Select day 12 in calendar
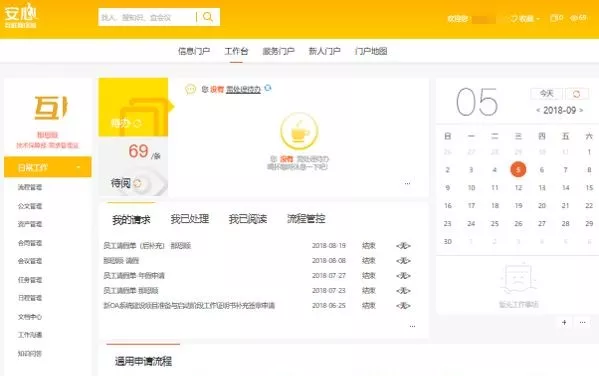Viewport: 599px width, 376px height. point(518,188)
